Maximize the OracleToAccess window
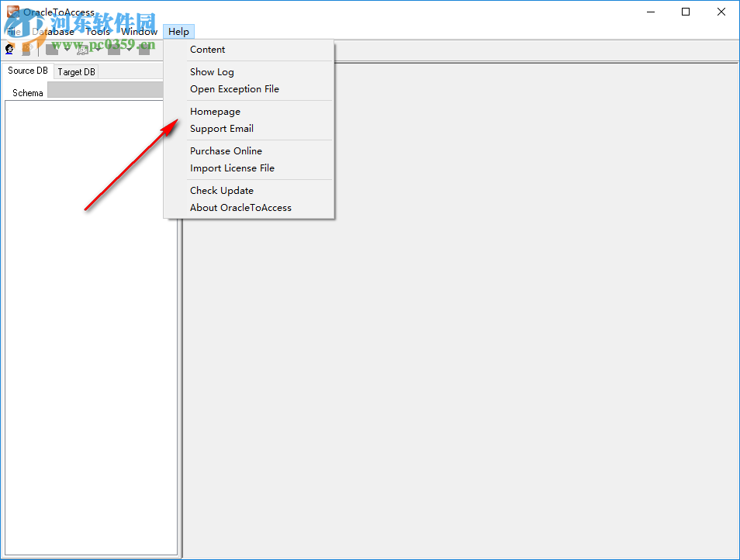 686,12
